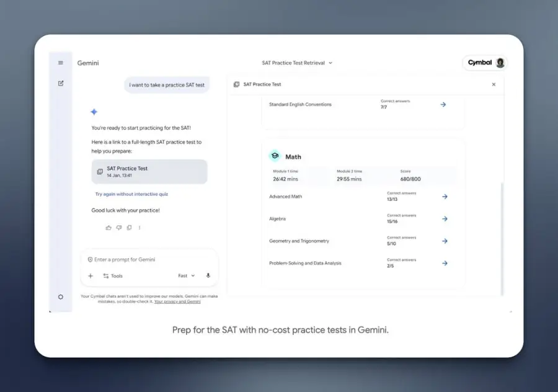This screenshot has width=558, height=392.
Task: Click the 680/800 Math score value
Action: click(x=410, y=179)
